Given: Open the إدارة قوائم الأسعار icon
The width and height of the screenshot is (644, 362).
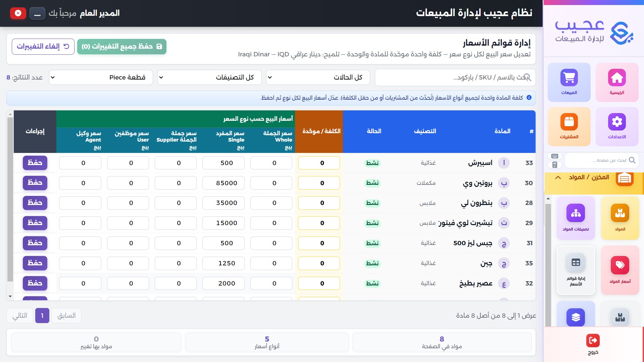Looking at the screenshot, I should [576, 270].
